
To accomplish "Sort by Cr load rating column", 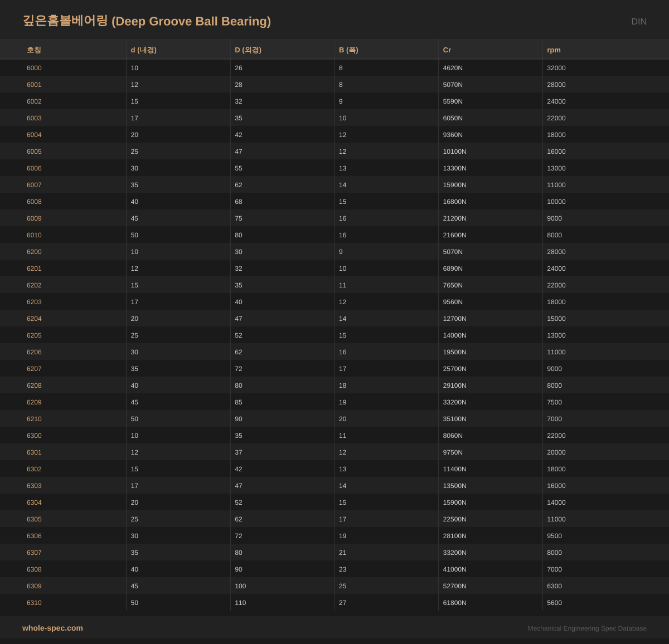I will click(447, 50).
